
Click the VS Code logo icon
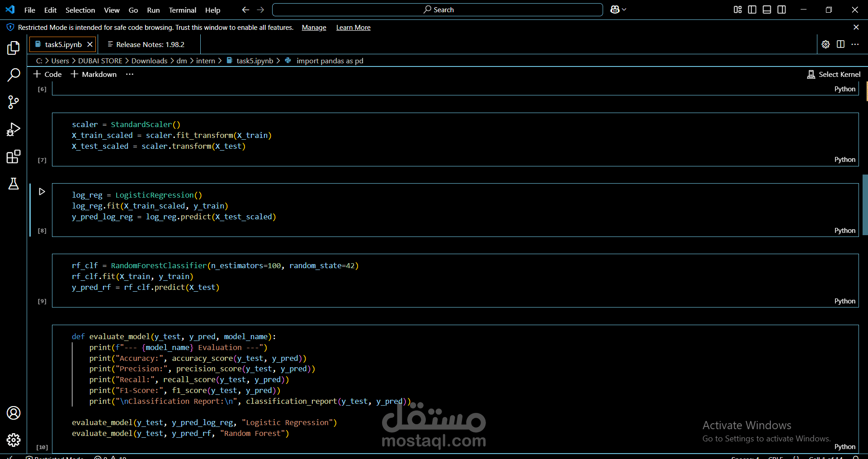tap(10, 9)
